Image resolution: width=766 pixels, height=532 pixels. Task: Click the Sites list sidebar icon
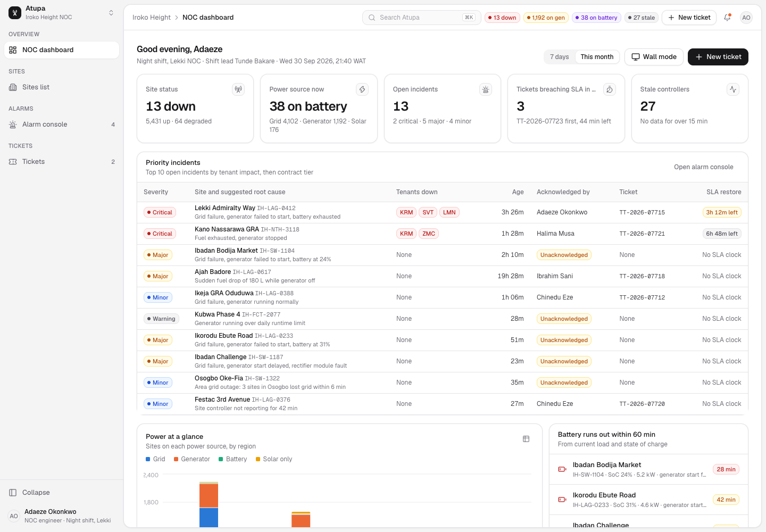click(13, 87)
